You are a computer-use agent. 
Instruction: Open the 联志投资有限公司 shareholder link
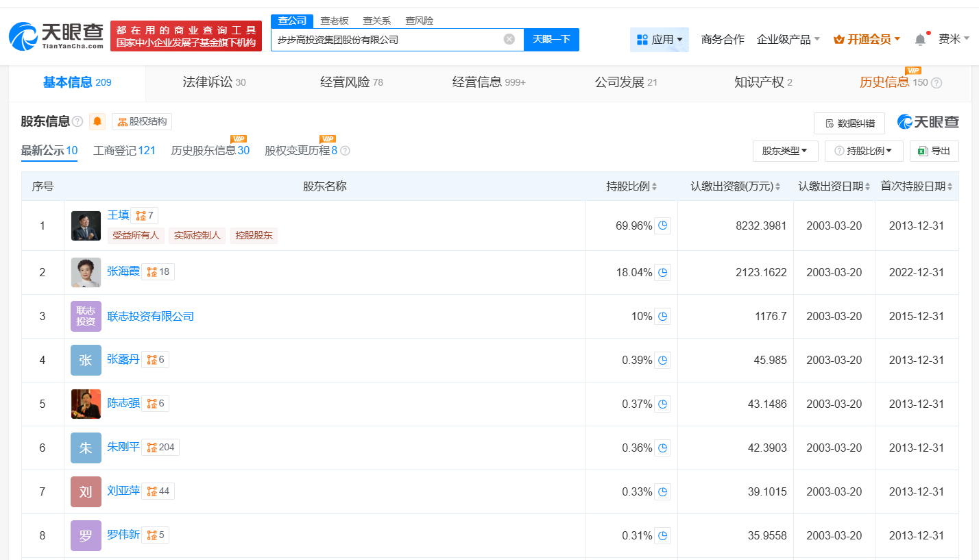151,316
